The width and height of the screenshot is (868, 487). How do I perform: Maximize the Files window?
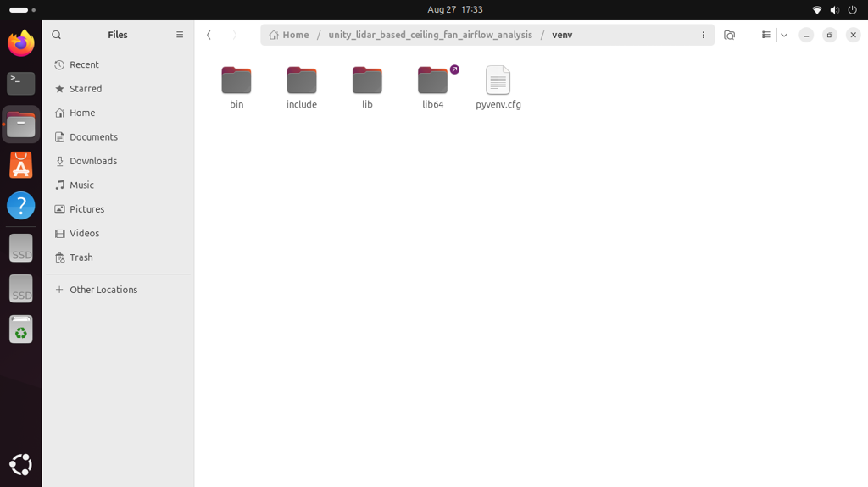(830, 35)
